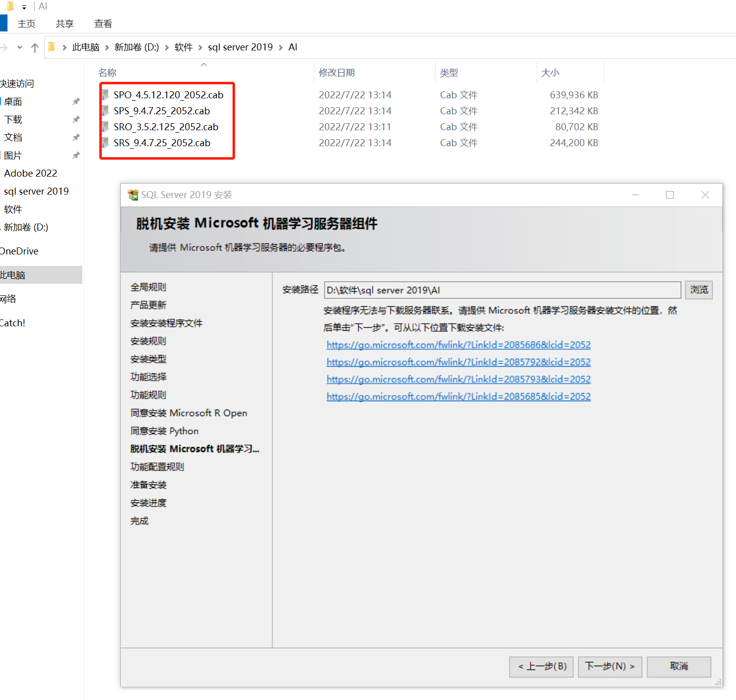Click the SPO_4.5.12.120_2052.cab file icon
Image resolution: width=736 pixels, height=700 pixels.
pos(105,95)
